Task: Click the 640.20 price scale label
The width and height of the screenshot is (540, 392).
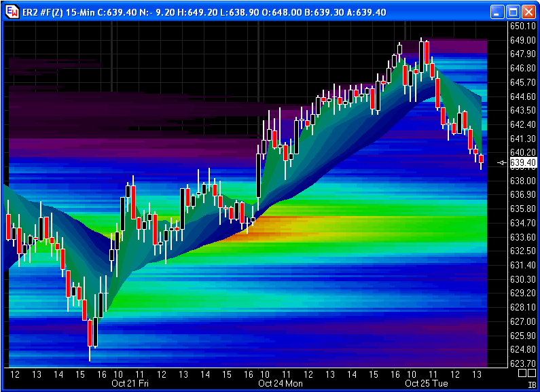Action: point(523,153)
